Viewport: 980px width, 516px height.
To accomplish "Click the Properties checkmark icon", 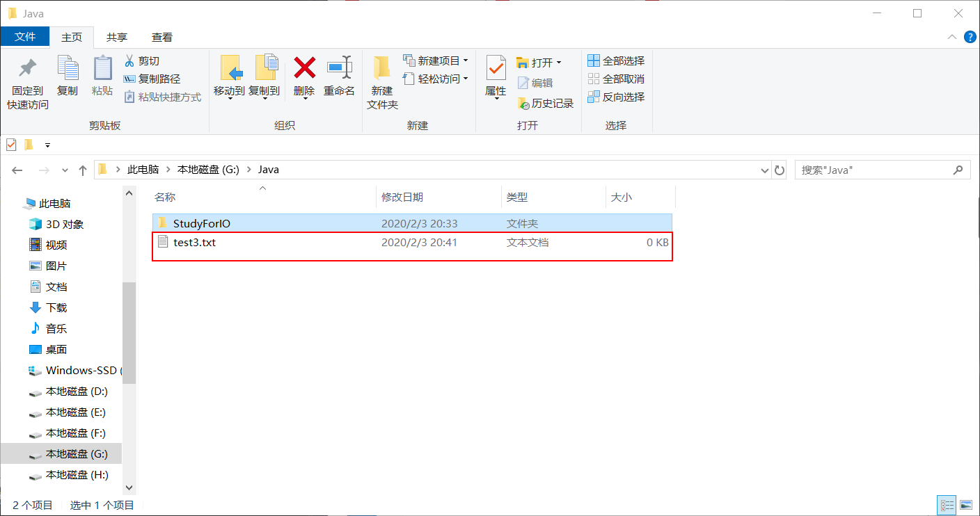I will 496,68.
